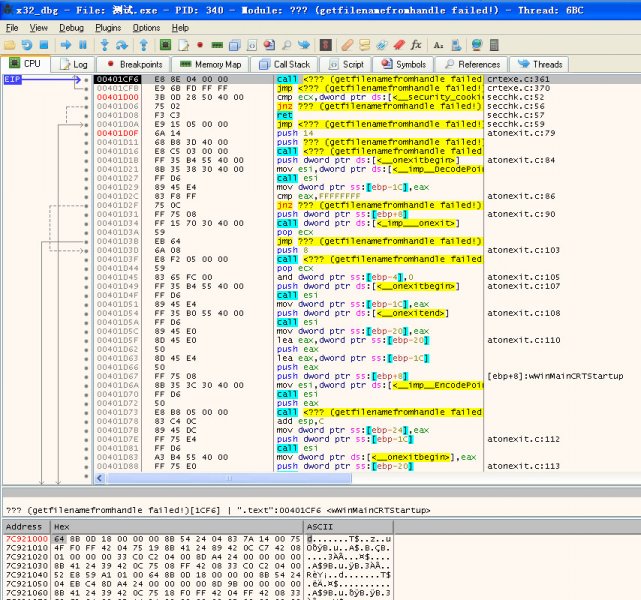Image resolution: width=641 pixels, height=600 pixels.
Task: Switch to the Call Stack tab
Action: pos(285,65)
